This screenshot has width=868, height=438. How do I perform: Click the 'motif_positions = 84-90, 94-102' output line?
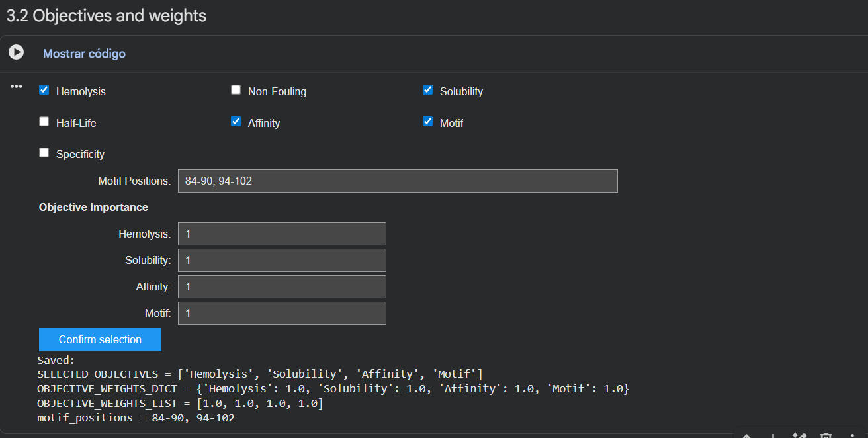[136, 418]
